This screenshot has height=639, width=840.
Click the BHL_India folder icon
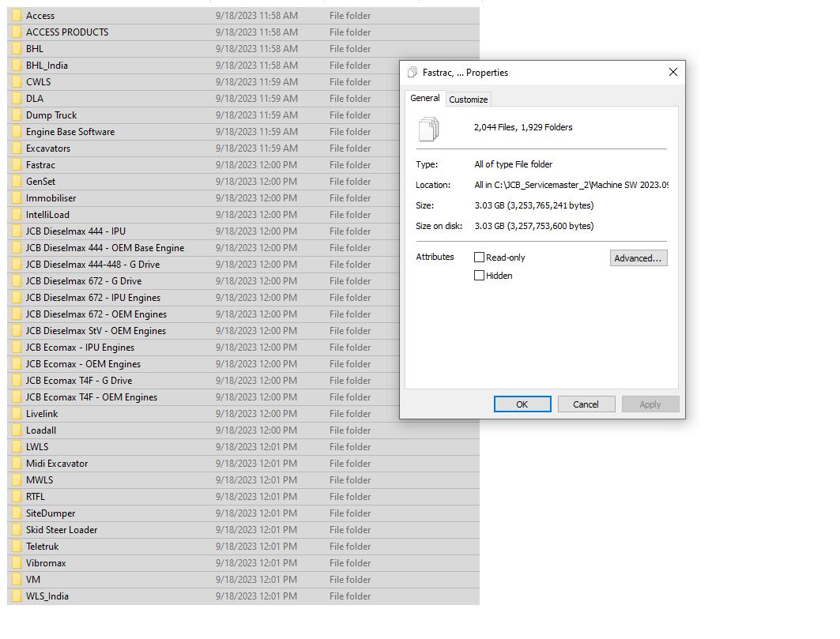17,66
